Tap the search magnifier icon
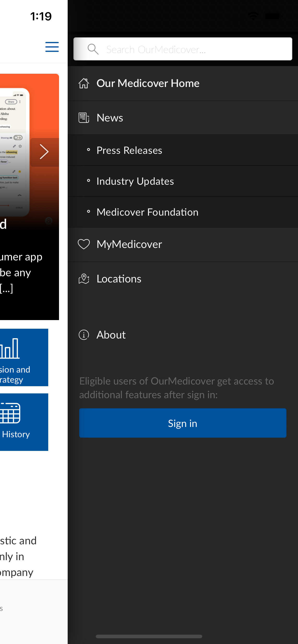Screen dimensions: 298x644 93,49
